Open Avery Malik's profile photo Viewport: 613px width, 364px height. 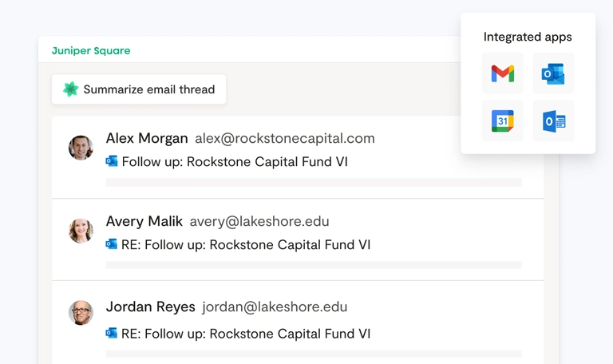coord(81,231)
